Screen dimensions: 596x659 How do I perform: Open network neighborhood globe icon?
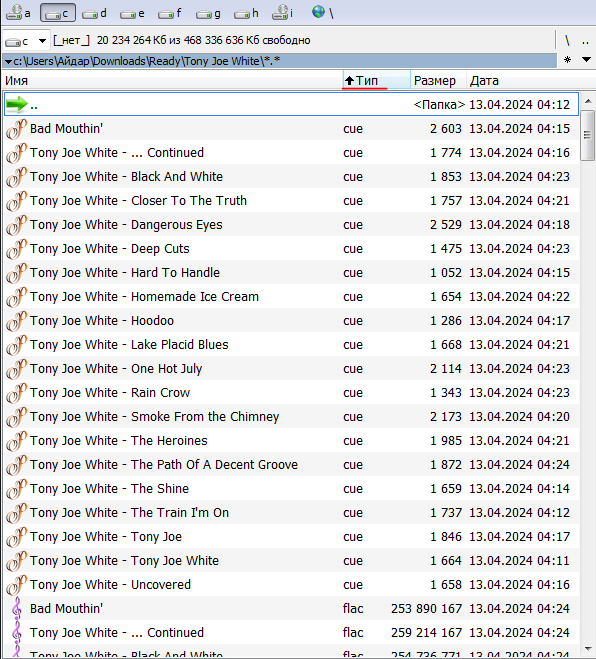tap(318, 11)
